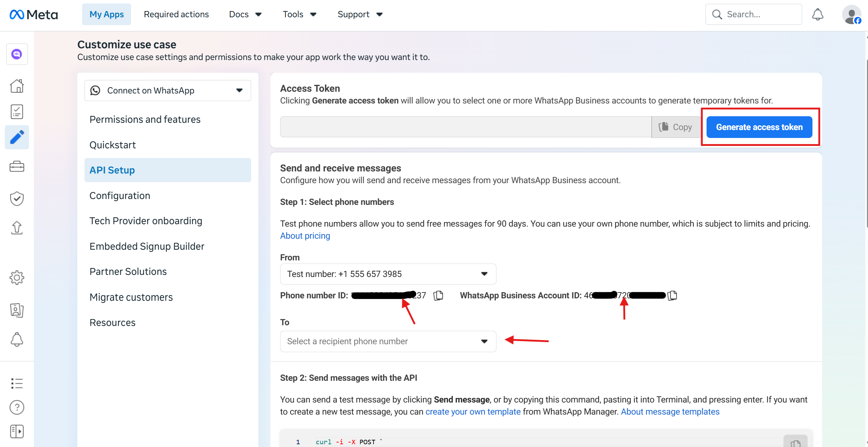Open Migrate customers
Screen dimensions: 868x447
point(131,297)
